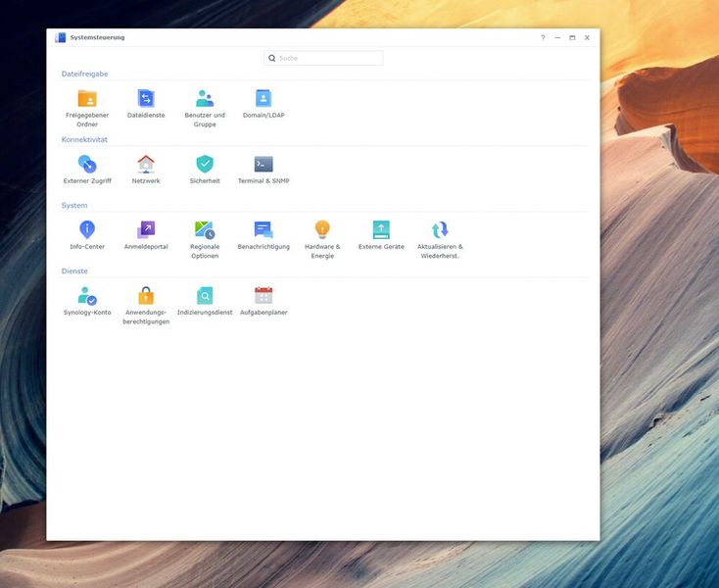Click the Konnektivität section heading
Image resolution: width=719 pixels, height=588 pixels.
point(84,139)
